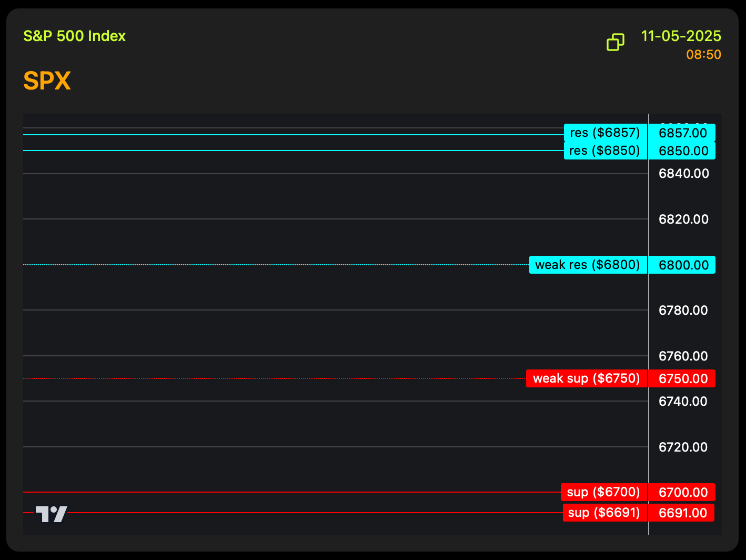746x560 pixels.
Task: Click the red 6691.00 price tag
Action: [682, 513]
